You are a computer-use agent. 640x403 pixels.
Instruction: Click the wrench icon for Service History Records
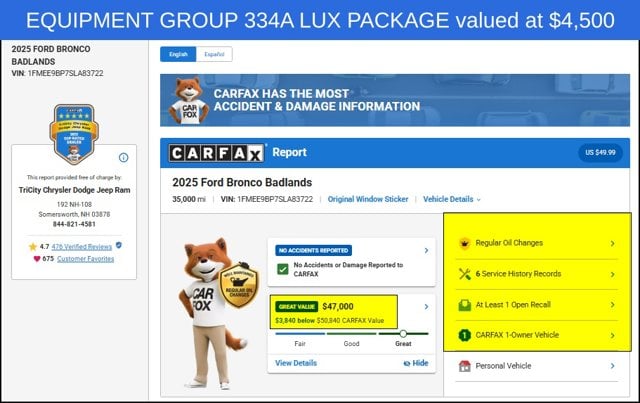coord(464,274)
